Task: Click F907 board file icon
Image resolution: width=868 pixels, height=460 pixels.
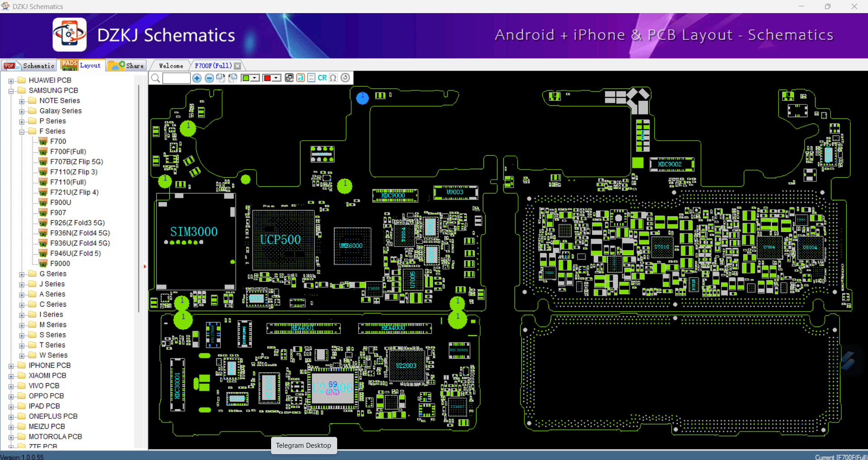Action: point(43,213)
